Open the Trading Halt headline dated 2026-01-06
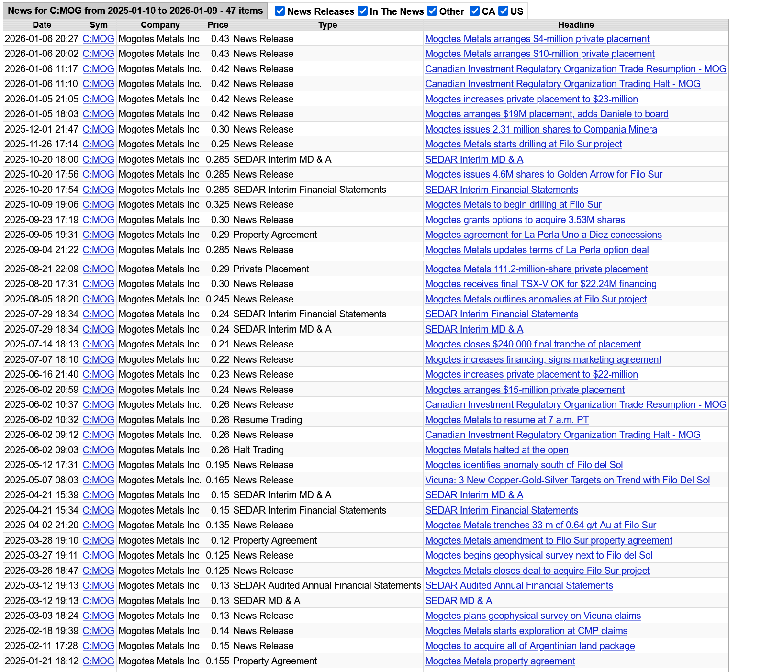 point(563,84)
